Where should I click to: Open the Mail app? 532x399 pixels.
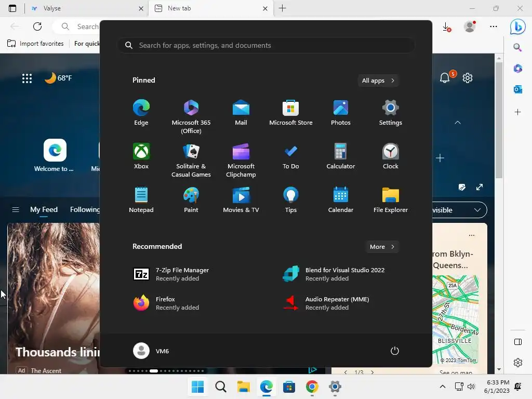241,112
